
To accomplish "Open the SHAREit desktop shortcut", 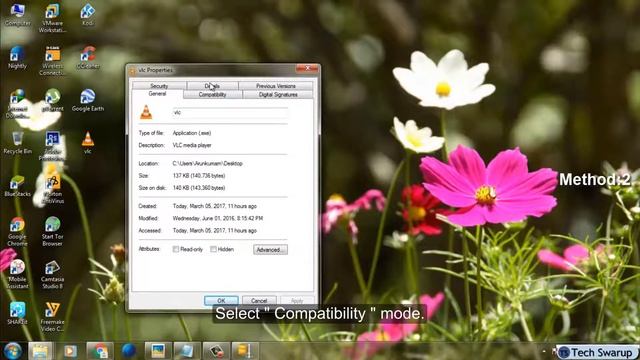I will pyautogui.click(x=17, y=313).
